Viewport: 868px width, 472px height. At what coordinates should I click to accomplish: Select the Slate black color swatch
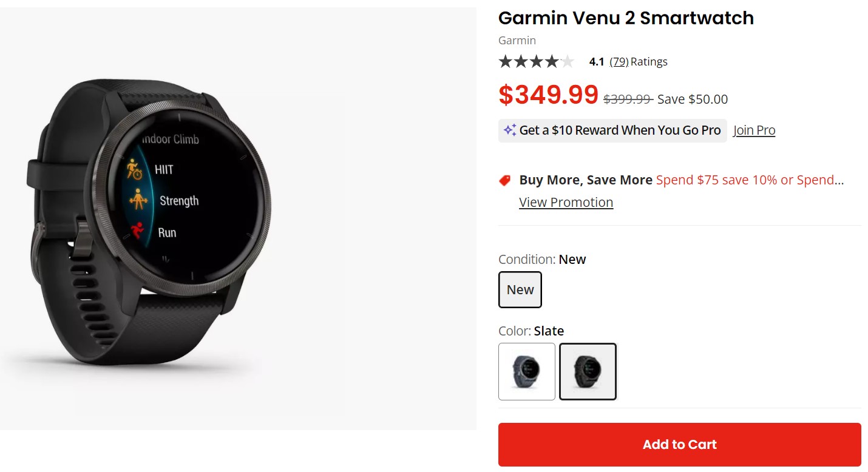point(587,371)
